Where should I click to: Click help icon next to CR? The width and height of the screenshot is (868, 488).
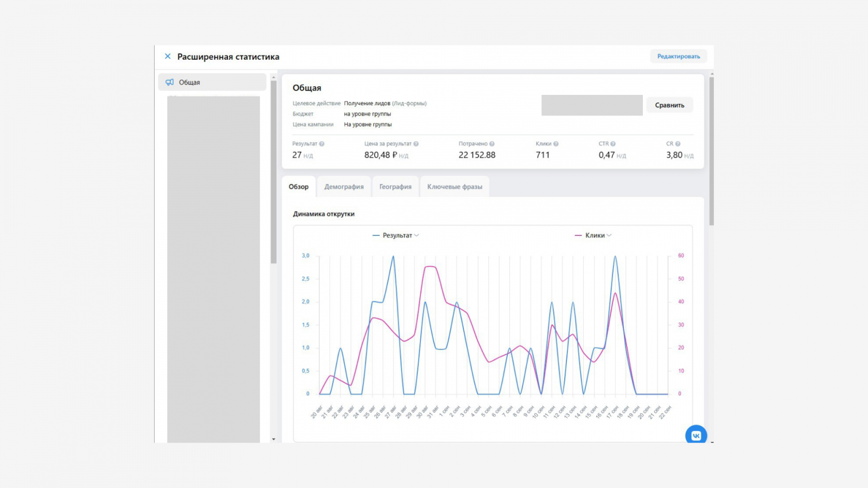pyautogui.click(x=678, y=144)
